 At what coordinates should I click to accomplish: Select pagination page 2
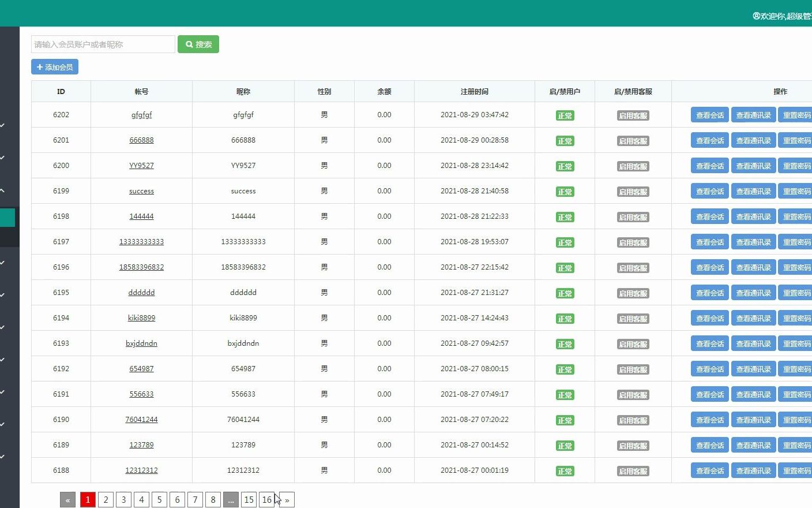106,500
